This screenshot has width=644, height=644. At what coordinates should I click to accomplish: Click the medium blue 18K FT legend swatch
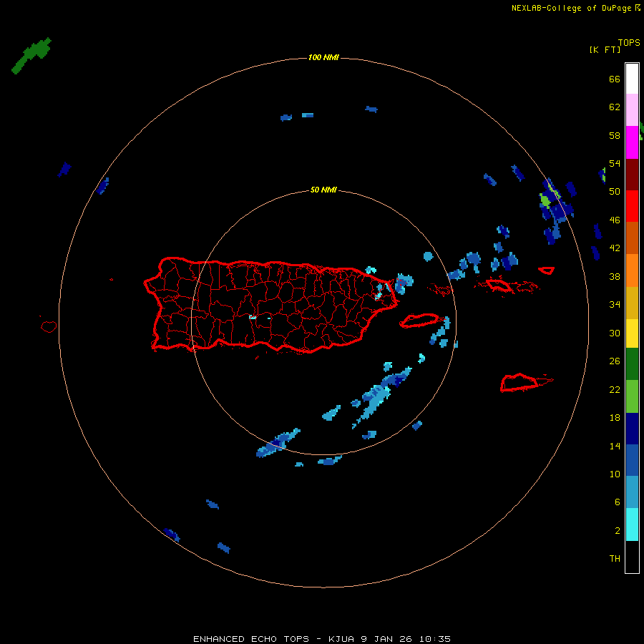tap(632, 460)
